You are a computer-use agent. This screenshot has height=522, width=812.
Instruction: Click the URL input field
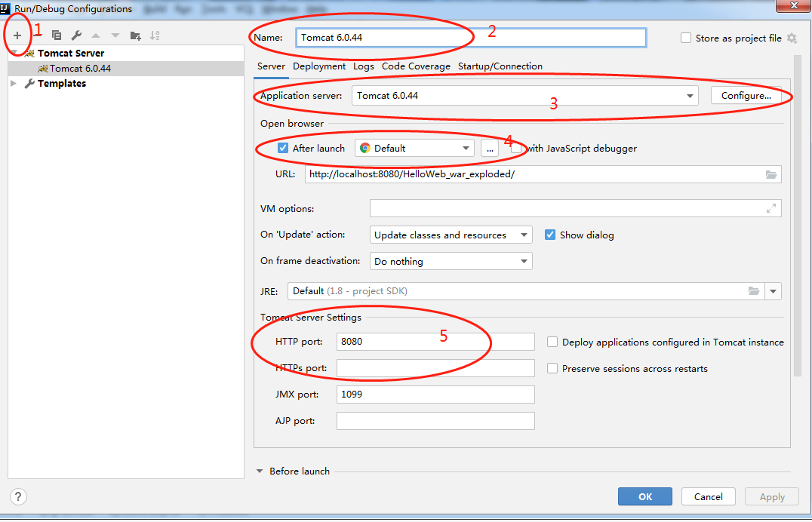(543, 174)
